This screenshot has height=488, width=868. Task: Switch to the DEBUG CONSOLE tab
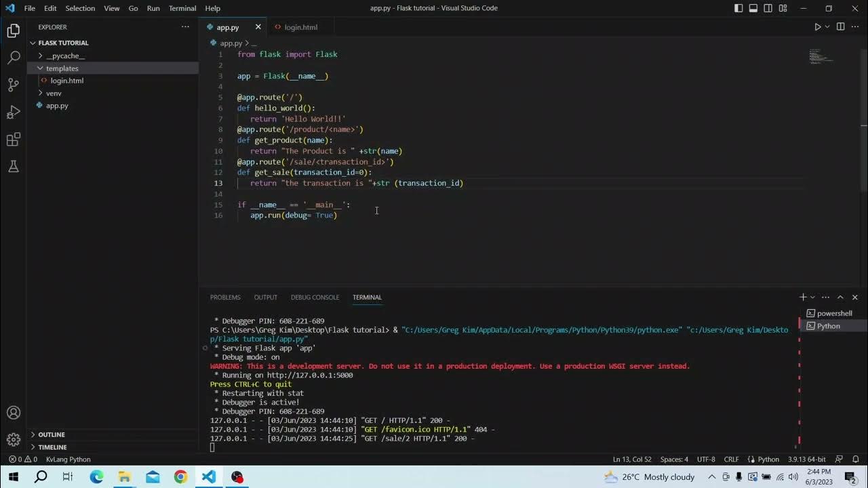315,297
